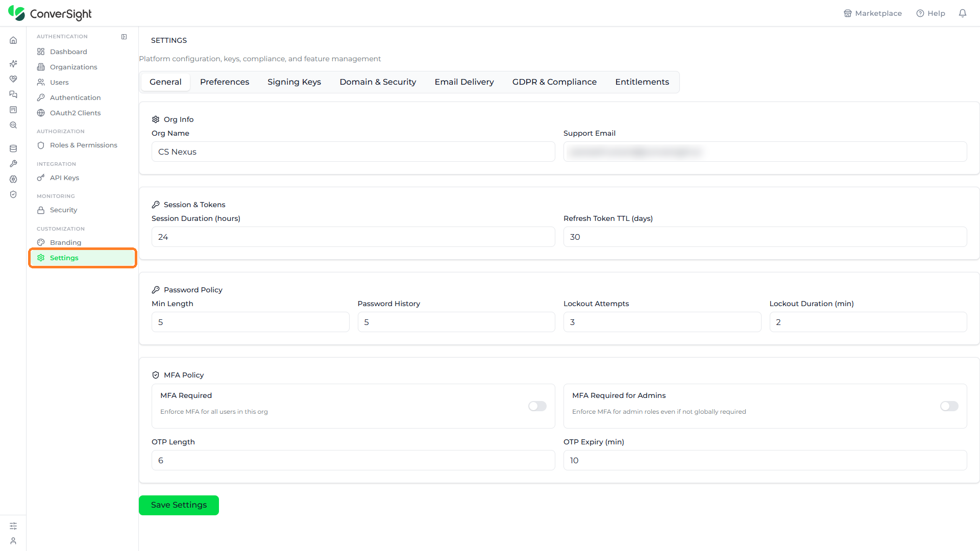The height and width of the screenshot is (551, 980).
Task: Click the Session Duration hours field
Action: pos(353,237)
